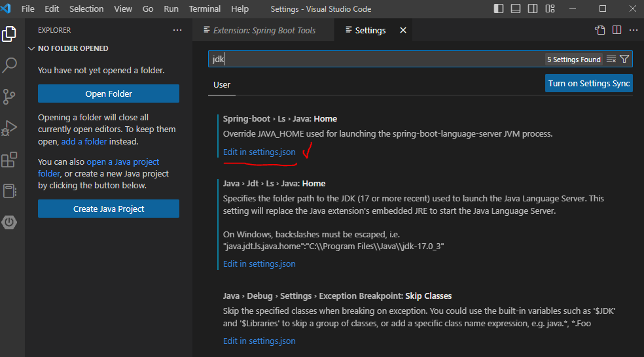
Task: Open the Extensions view
Action: click(x=9, y=160)
